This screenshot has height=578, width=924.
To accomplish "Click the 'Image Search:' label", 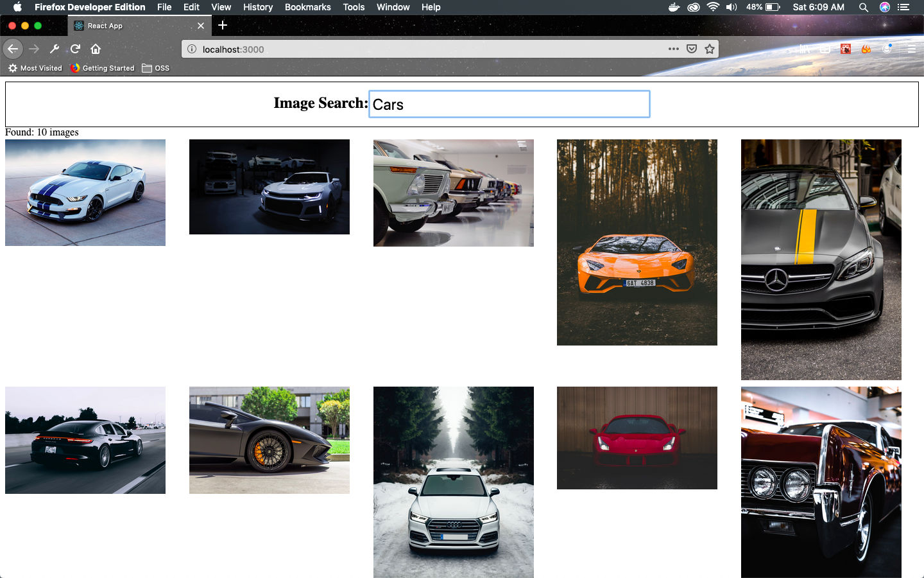I will 321,103.
